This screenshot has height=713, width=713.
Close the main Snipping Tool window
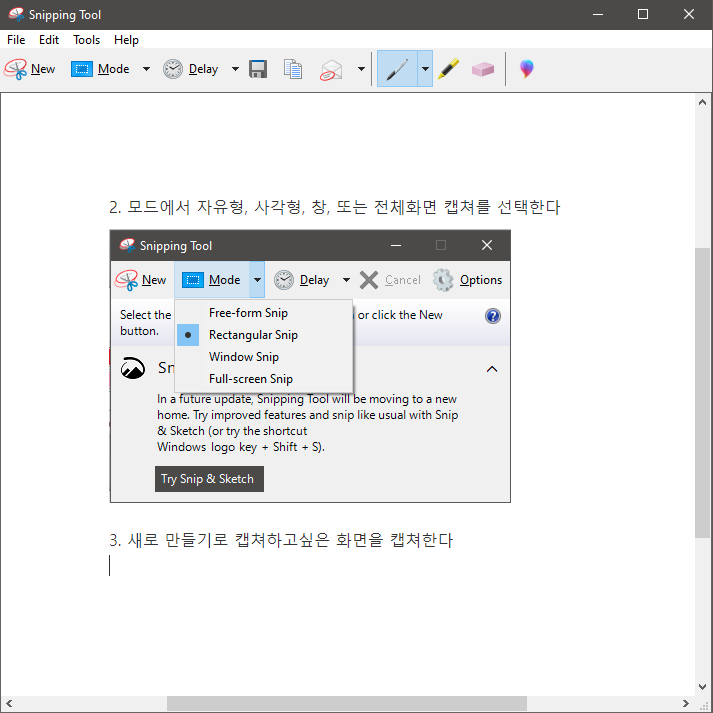point(689,15)
